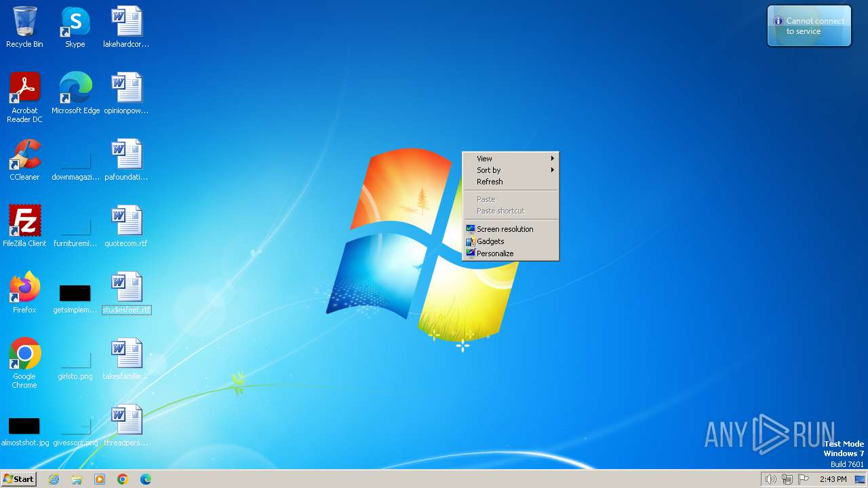868x488 pixels.
Task: Select the pafoundati... Word document
Action: pos(126,159)
